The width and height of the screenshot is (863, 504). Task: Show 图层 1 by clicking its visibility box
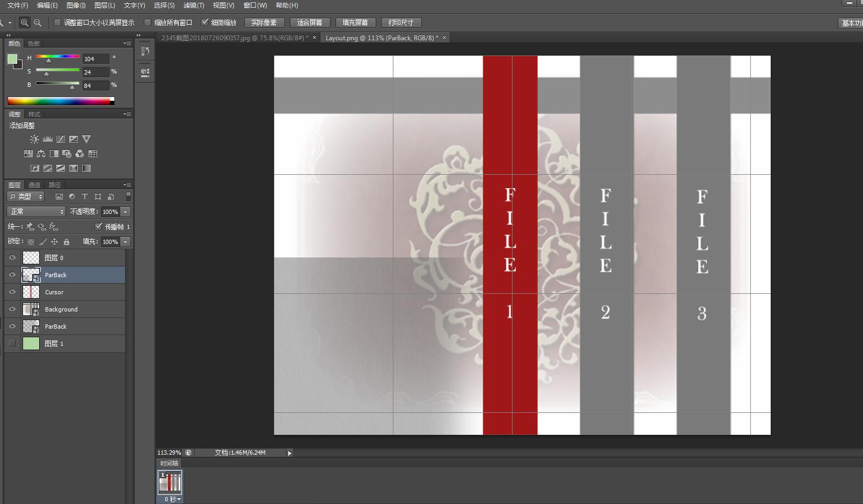(x=12, y=344)
